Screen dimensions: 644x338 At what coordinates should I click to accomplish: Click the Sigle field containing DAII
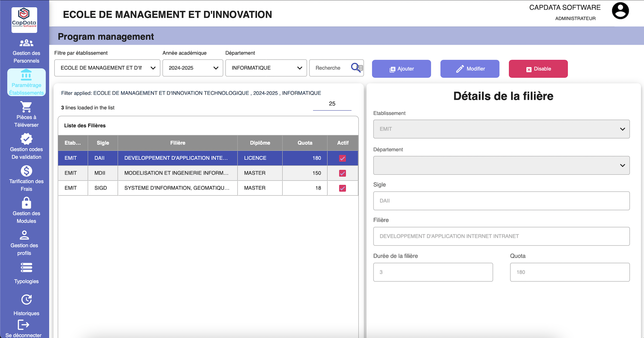(501, 201)
